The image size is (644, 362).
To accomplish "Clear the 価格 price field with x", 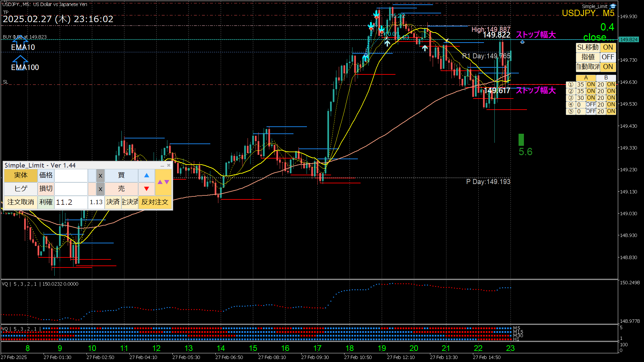I will 100,175.
